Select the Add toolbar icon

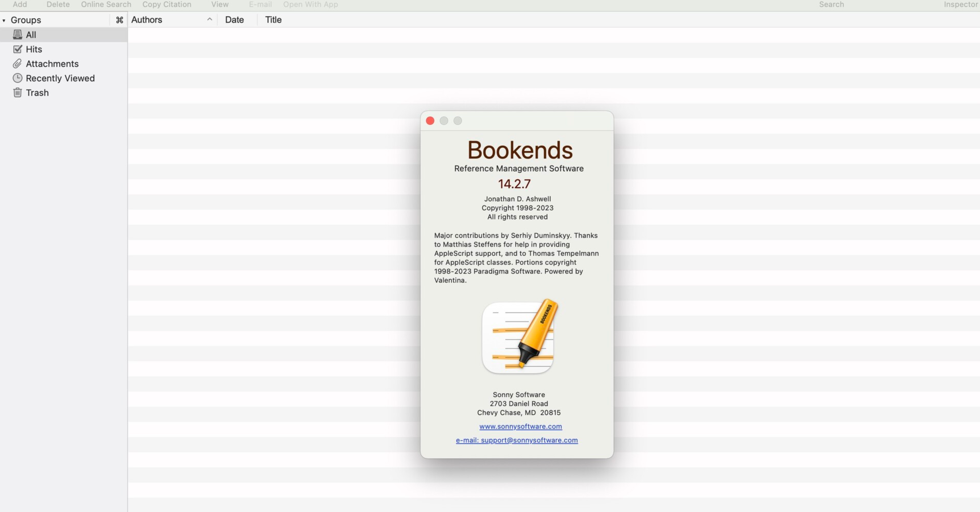(x=20, y=5)
